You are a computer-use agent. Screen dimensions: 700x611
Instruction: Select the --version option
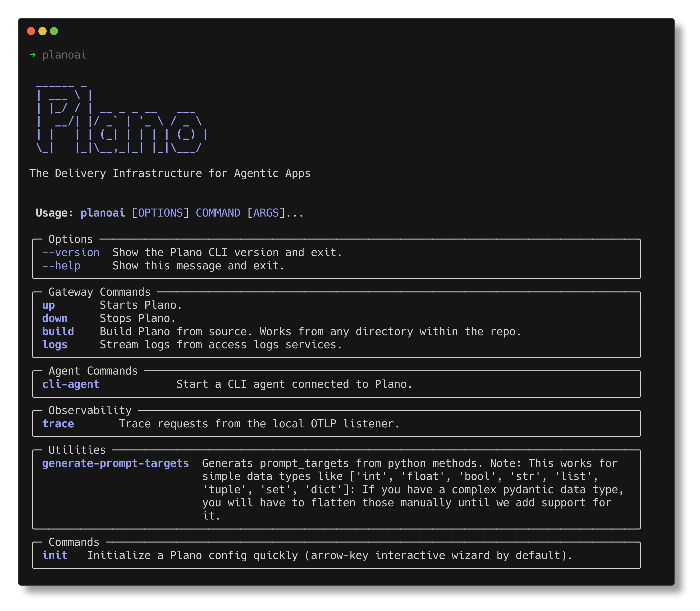click(x=71, y=253)
